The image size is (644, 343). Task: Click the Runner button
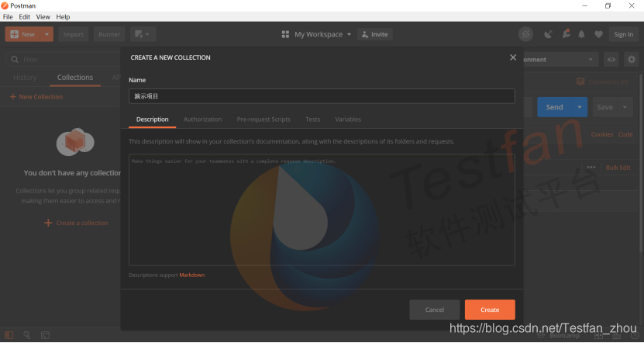(108, 34)
